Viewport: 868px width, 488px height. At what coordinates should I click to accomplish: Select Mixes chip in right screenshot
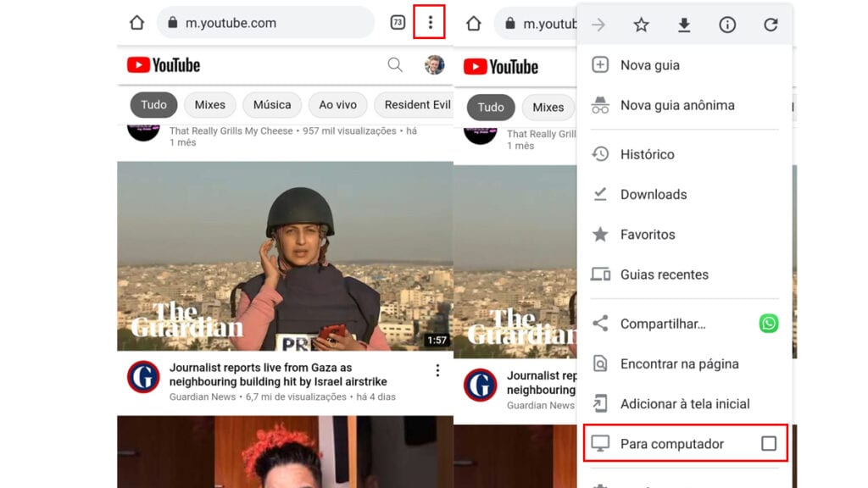click(548, 108)
